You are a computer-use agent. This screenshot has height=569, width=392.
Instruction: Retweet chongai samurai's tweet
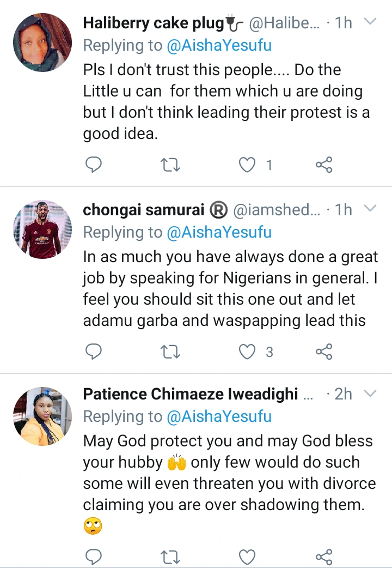171,352
